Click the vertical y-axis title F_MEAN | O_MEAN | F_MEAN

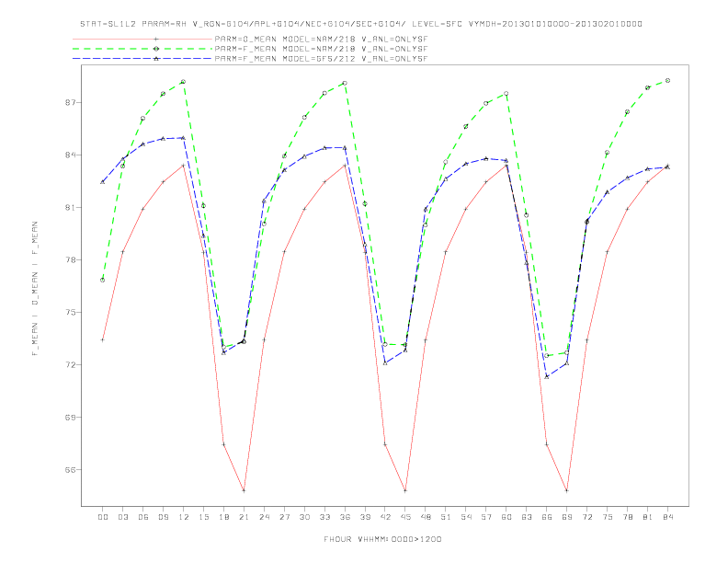point(35,289)
